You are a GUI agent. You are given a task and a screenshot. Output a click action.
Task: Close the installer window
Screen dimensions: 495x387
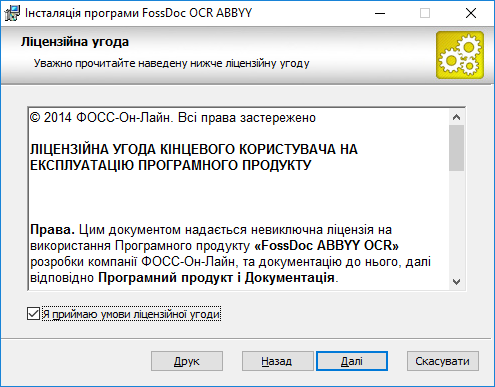471,13
